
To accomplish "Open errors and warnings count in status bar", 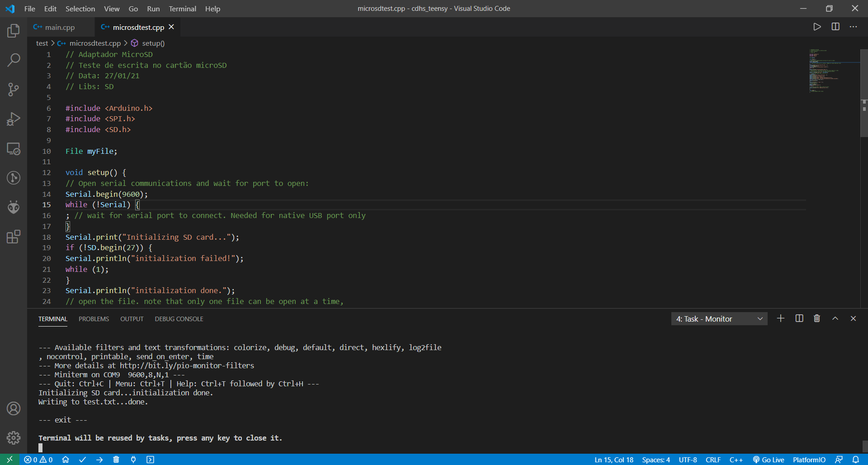I will [38, 460].
